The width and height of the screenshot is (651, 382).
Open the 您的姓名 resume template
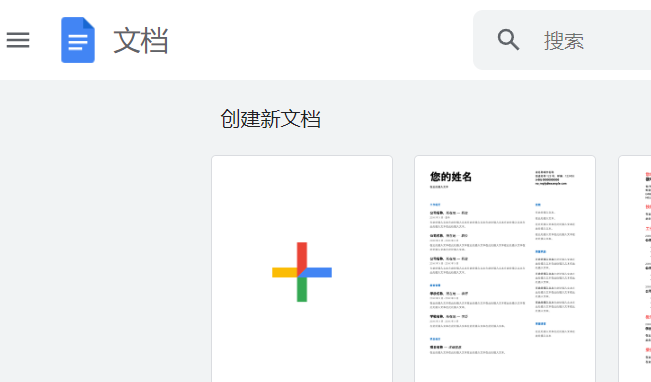tap(505, 269)
